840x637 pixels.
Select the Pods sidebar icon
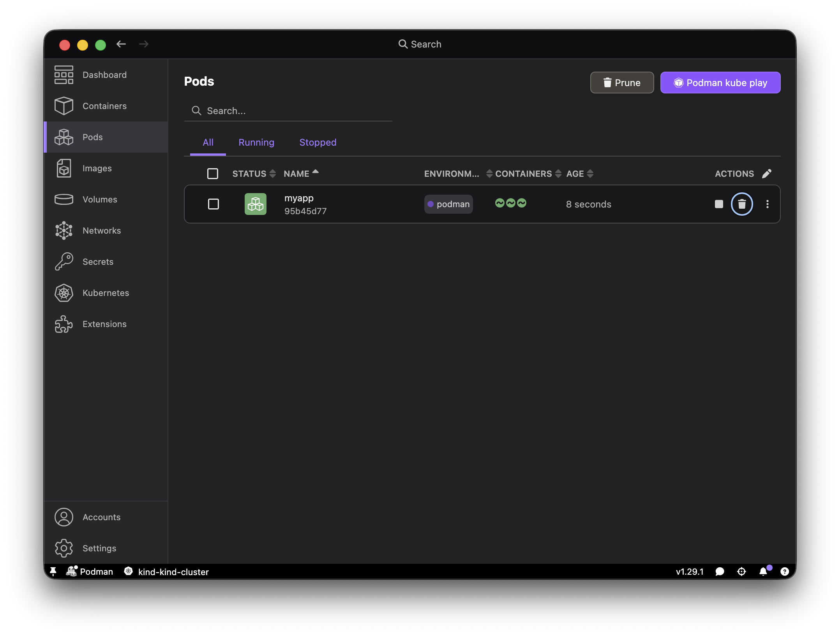64,137
